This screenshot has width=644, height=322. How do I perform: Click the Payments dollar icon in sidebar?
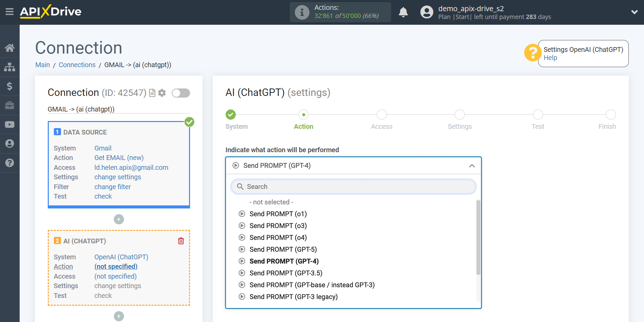pyautogui.click(x=10, y=86)
